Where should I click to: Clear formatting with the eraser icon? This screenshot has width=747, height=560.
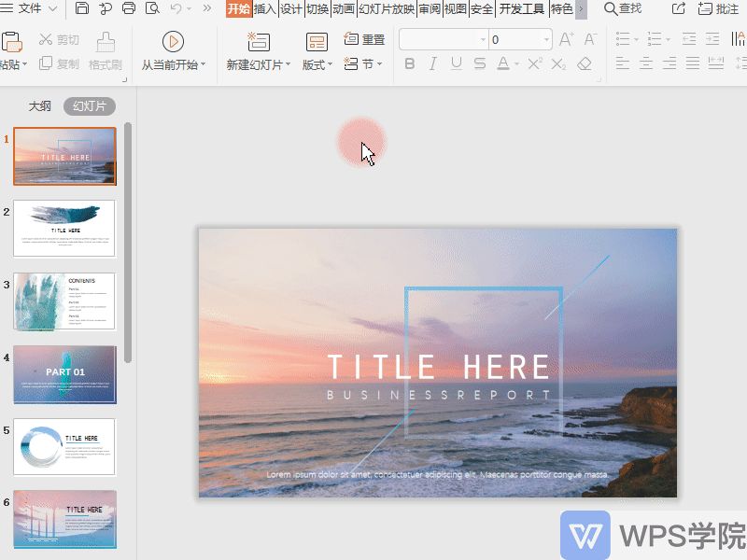point(585,64)
